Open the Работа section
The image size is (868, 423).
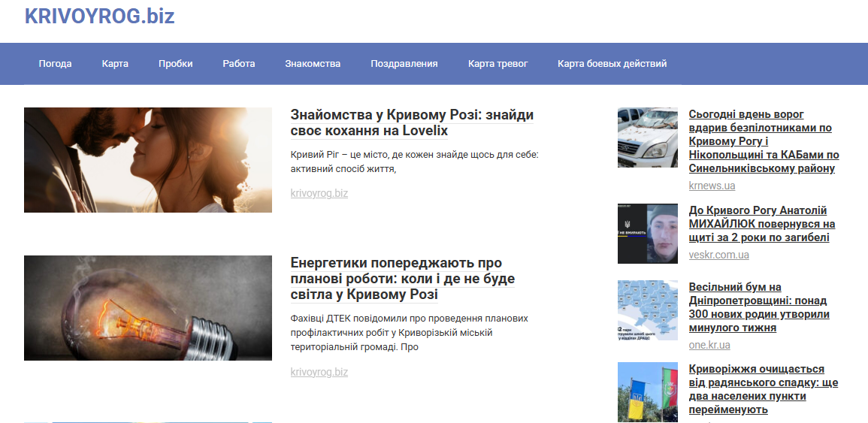pos(239,64)
